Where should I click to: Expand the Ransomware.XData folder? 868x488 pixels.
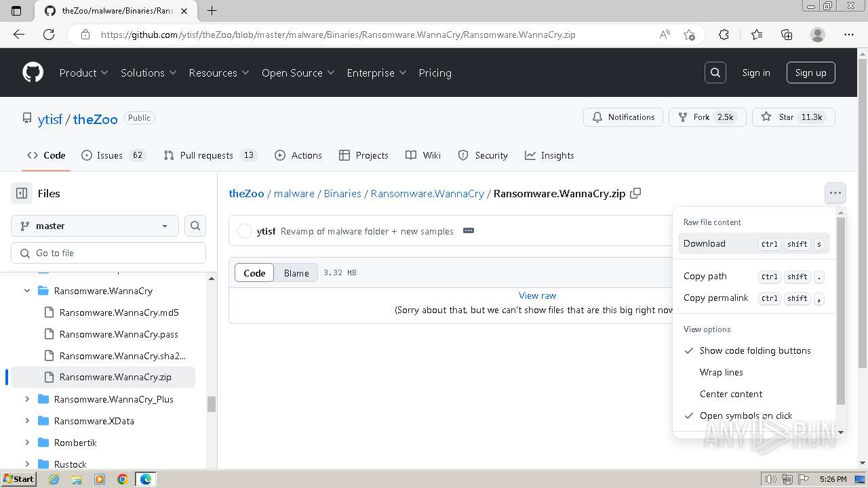[x=27, y=421]
